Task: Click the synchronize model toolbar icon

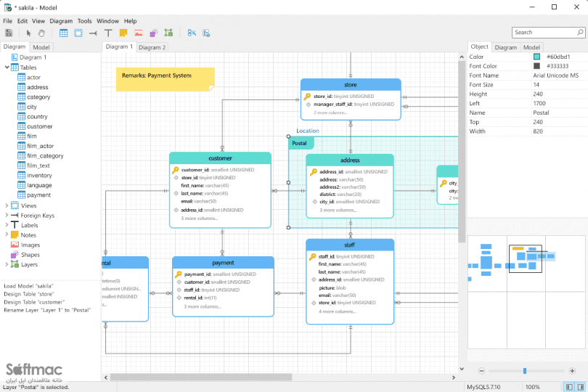Action: 206,33
